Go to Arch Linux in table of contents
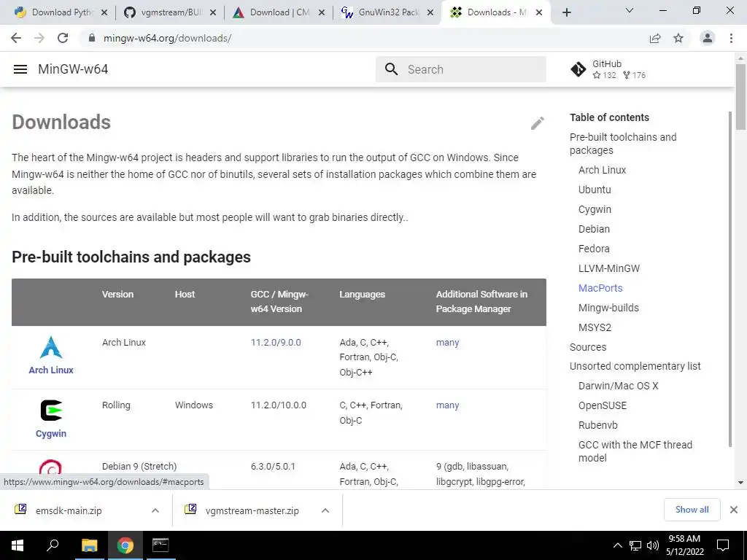Screen dimensions: 747x560 (602, 170)
